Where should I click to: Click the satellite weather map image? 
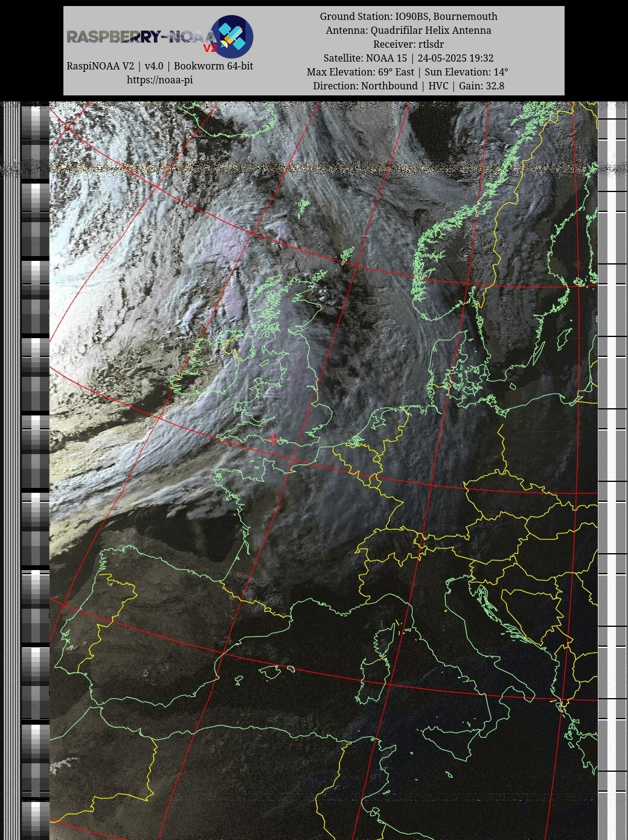[x=323, y=470]
